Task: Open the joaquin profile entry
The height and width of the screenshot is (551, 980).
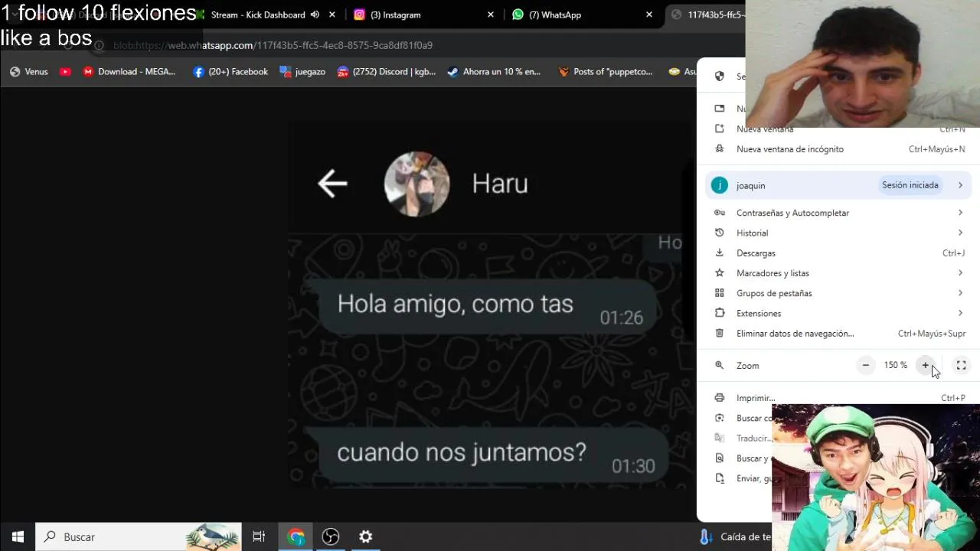Action: click(839, 185)
